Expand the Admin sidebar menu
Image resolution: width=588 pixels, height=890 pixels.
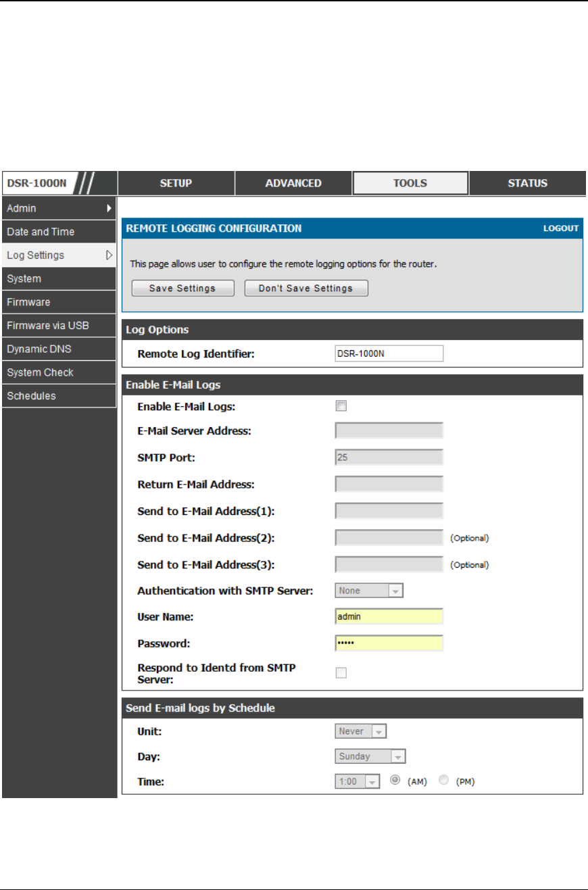(59, 208)
